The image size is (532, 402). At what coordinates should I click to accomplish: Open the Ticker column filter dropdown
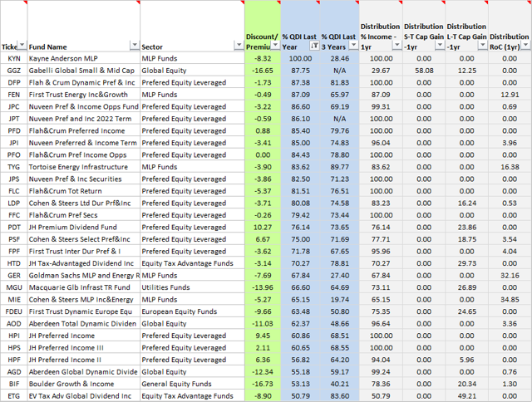[22, 45]
